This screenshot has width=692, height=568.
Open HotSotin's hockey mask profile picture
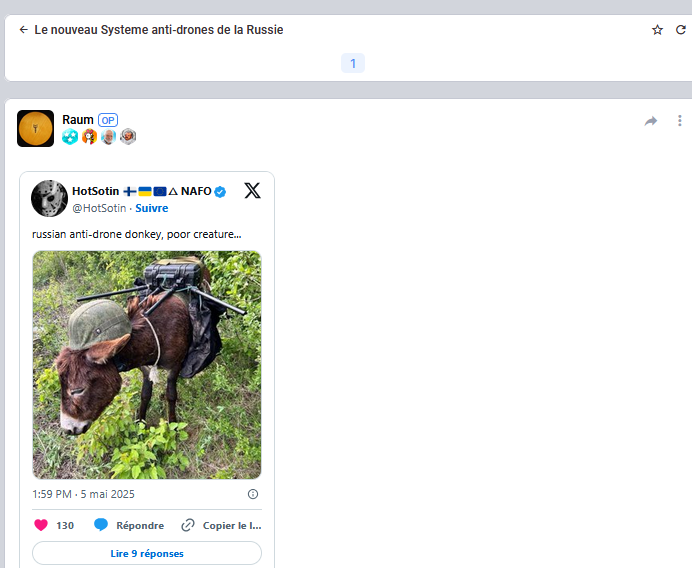(50, 198)
